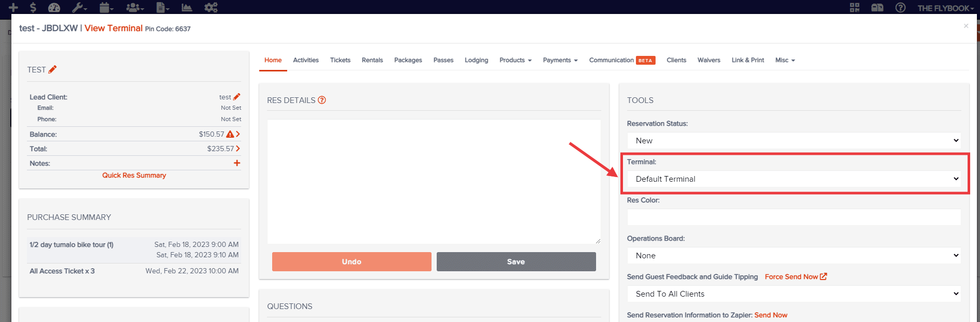The height and width of the screenshot is (322, 980).
Task: Click the Res Color input field
Action: pos(794,217)
